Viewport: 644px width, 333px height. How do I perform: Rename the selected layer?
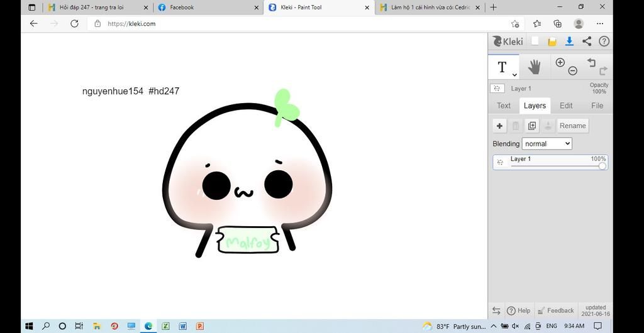[x=572, y=126]
